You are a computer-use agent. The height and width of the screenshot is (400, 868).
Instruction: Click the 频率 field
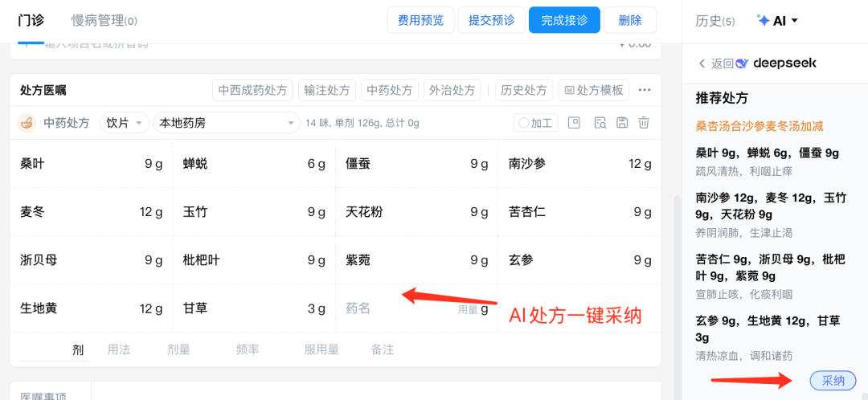point(248,349)
